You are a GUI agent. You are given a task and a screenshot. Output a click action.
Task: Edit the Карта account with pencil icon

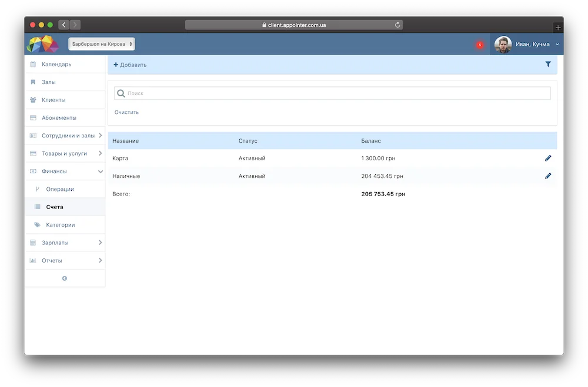tap(548, 158)
